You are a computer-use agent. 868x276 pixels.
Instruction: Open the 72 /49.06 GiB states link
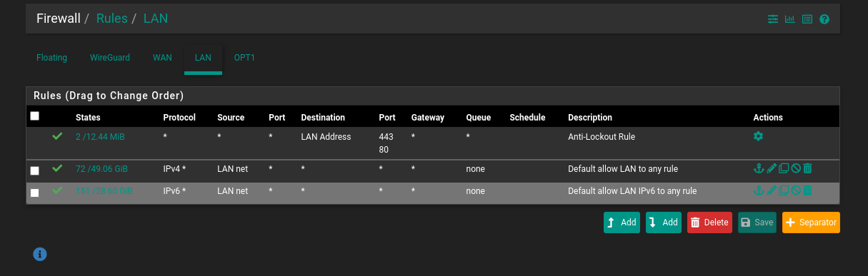tap(101, 169)
